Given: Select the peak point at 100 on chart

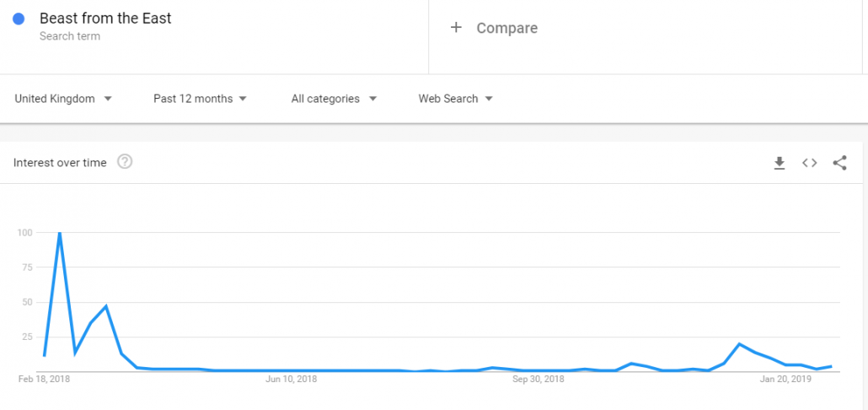Looking at the screenshot, I should tap(59, 233).
